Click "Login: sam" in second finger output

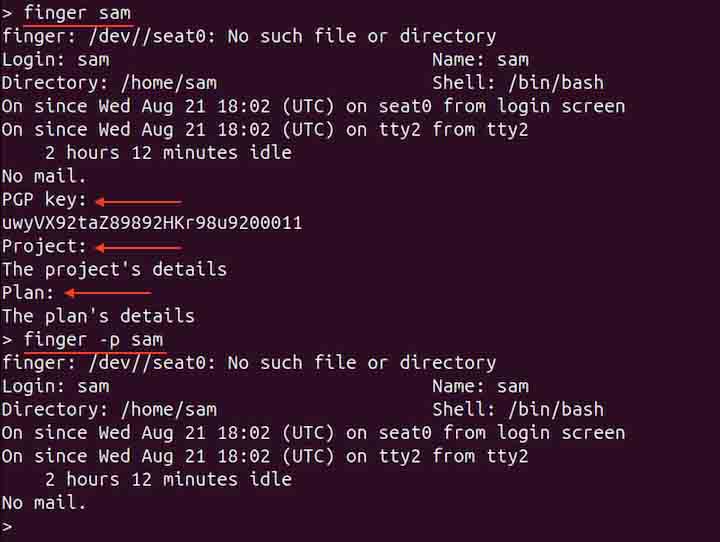tap(55, 386)
